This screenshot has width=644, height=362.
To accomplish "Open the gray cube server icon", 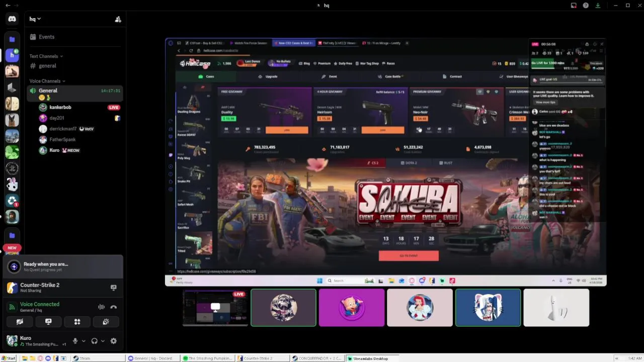I will [x=12, y=87].
